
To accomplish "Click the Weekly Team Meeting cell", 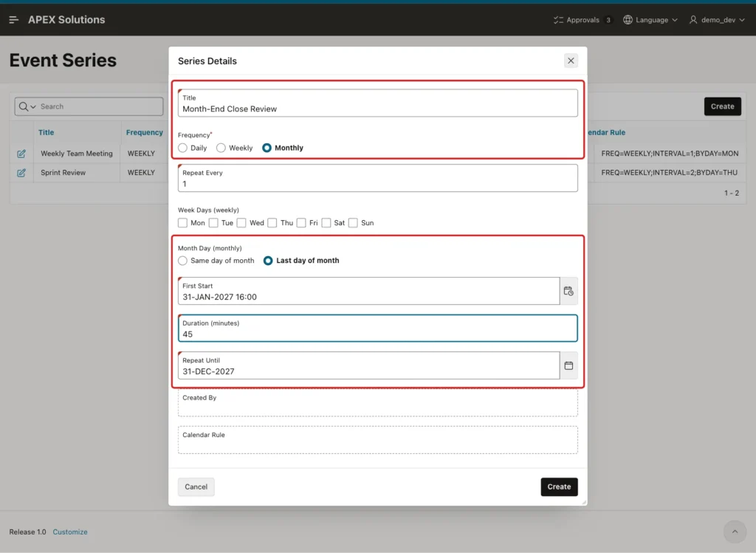I will (x=77, y=154).
